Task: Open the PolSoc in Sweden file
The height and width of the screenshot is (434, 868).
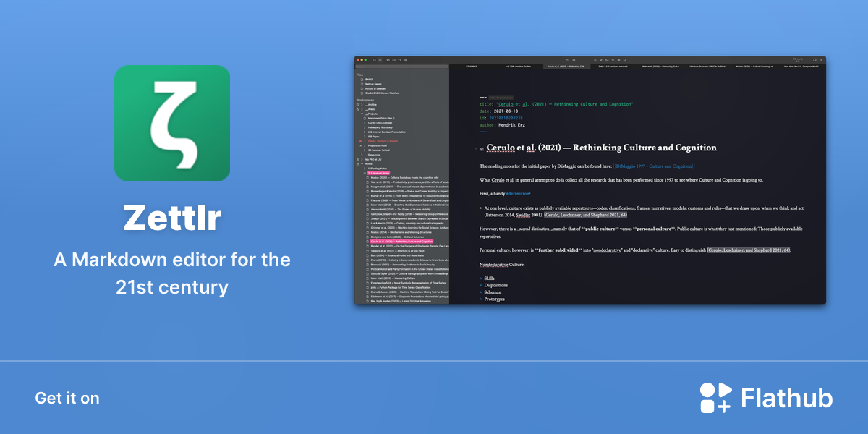Action: click(x=375, y=88)
